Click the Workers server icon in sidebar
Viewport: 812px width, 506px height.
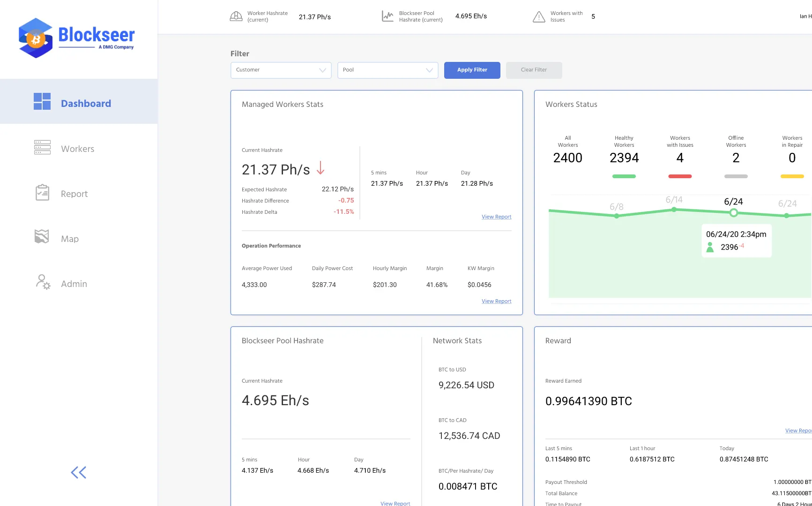[42, 147]
